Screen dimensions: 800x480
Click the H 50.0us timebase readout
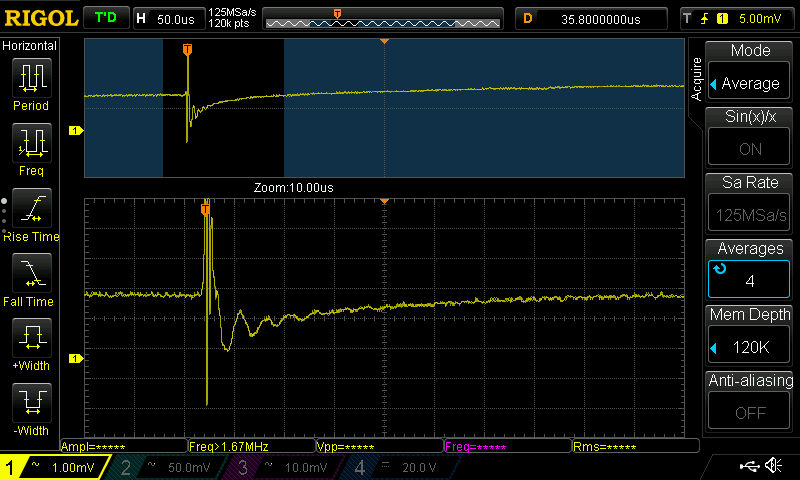pos(169,19)
